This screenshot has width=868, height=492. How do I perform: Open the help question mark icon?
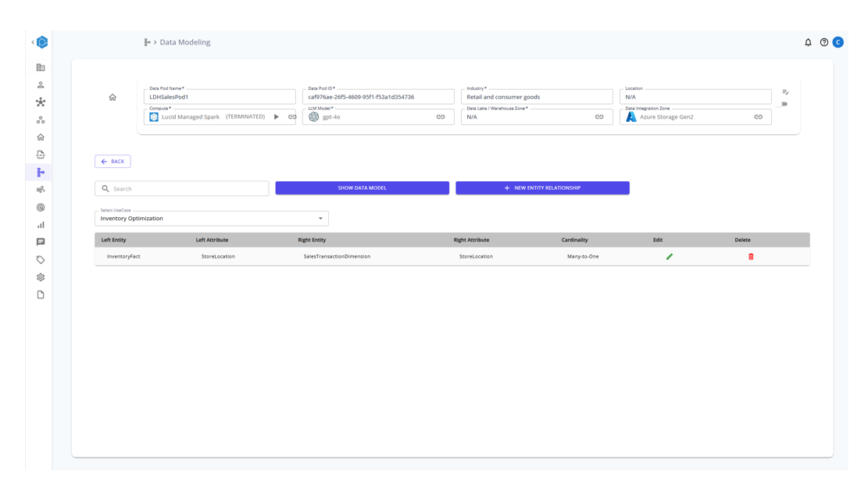click(x=824, y=42)
